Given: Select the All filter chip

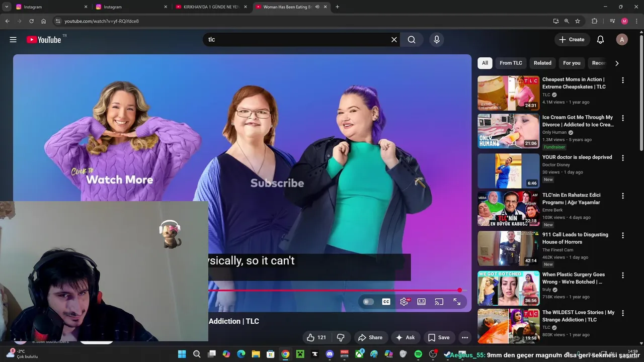Looking at the screenshot, I should [x=485, y=63].
